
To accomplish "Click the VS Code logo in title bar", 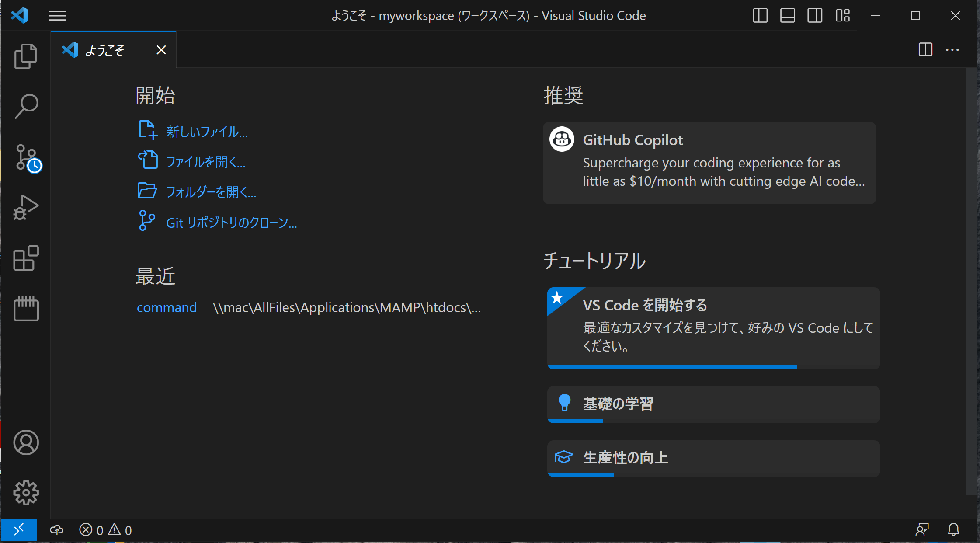I will pos(19,16).
